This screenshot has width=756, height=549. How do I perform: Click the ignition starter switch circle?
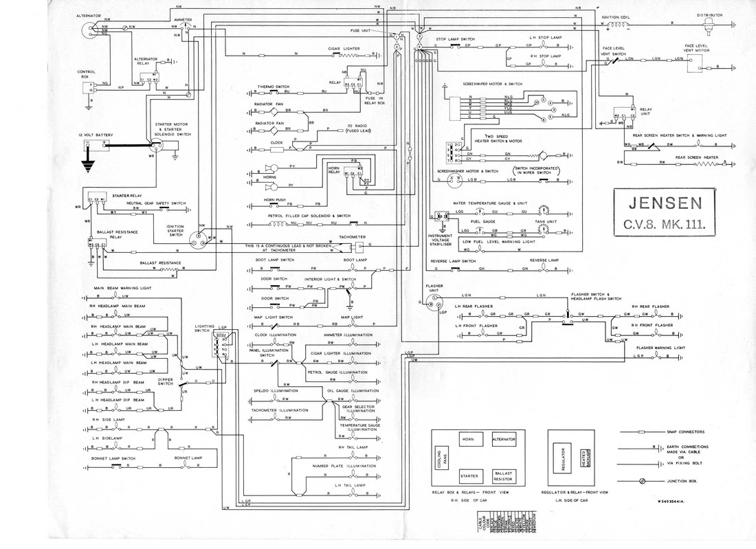pos(197,240)
